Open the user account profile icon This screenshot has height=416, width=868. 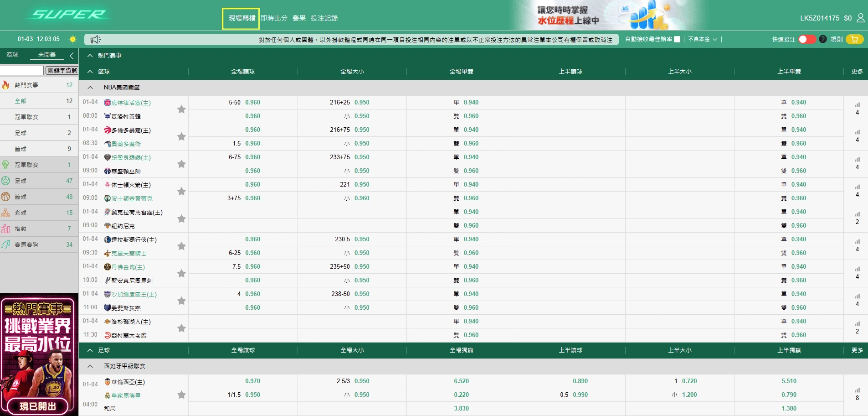click(860, 18)
